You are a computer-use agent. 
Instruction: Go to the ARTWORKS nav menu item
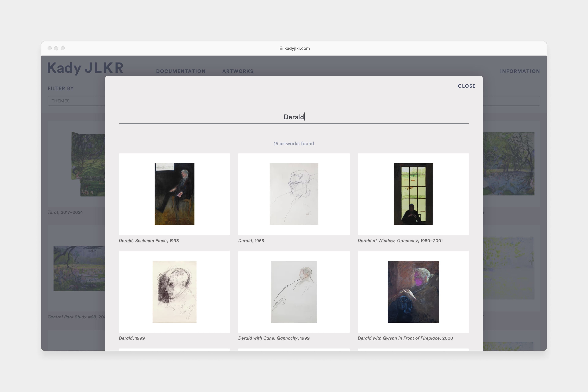237,71
